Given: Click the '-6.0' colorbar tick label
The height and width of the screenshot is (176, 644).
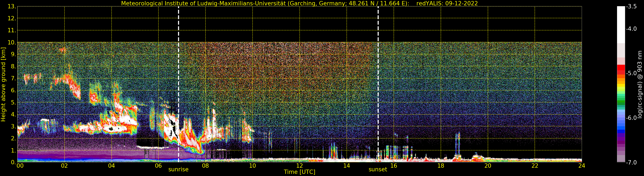Looking at the screenshot, I should [x=631, y=118].
